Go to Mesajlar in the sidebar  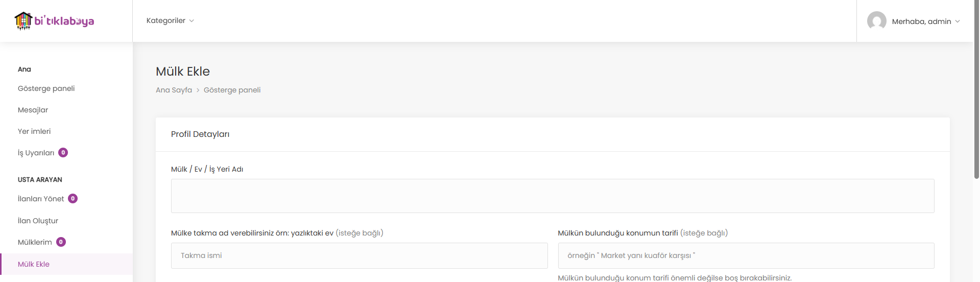point(33,110)
